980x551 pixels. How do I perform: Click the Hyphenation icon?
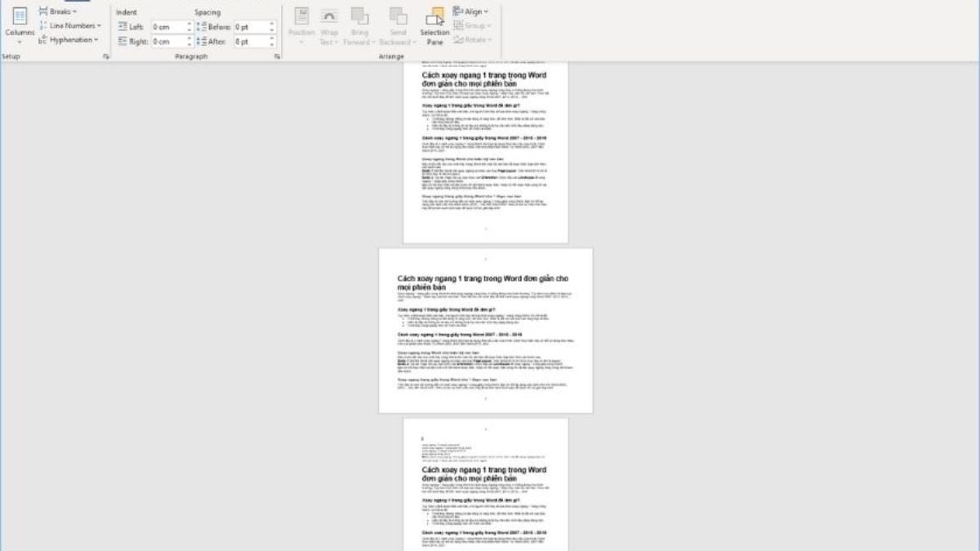click(43, 39)
